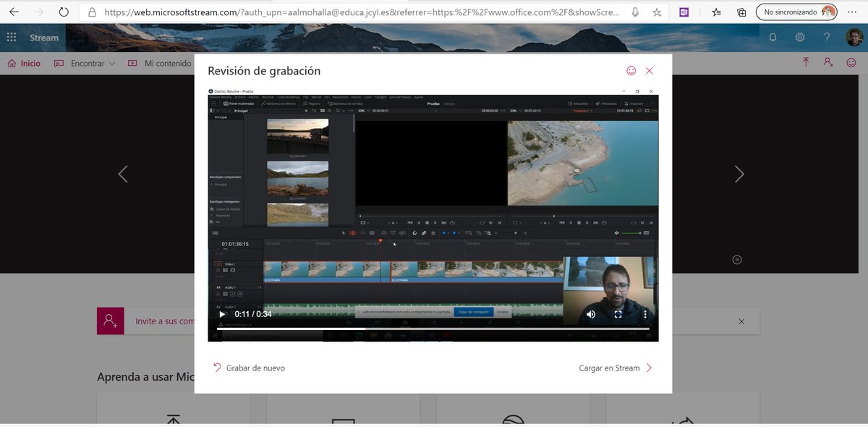Click Cargar en Stream to upload

[616, 368]
